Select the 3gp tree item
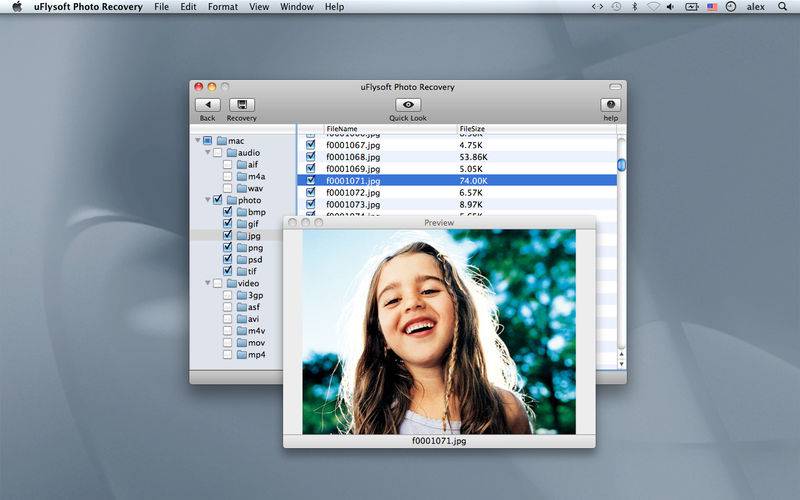The height and width of the screenshot is (500, 800). pyautogui.click(x=251, y=295)
